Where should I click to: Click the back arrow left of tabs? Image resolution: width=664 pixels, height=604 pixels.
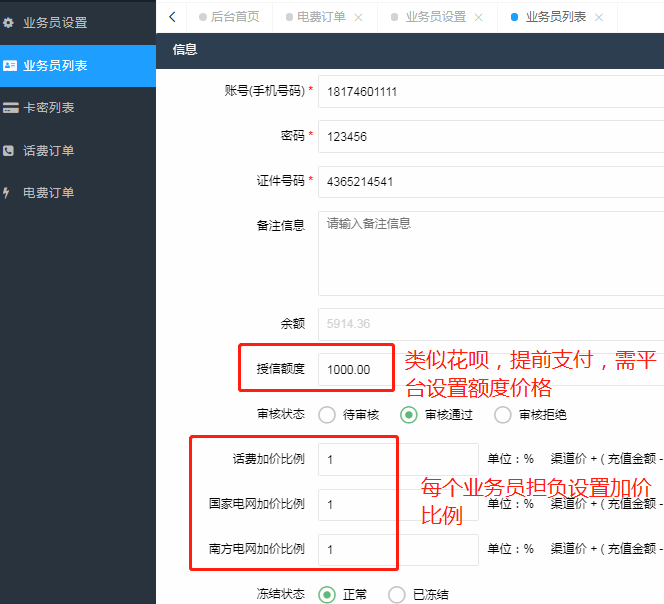tap(172, 17)
